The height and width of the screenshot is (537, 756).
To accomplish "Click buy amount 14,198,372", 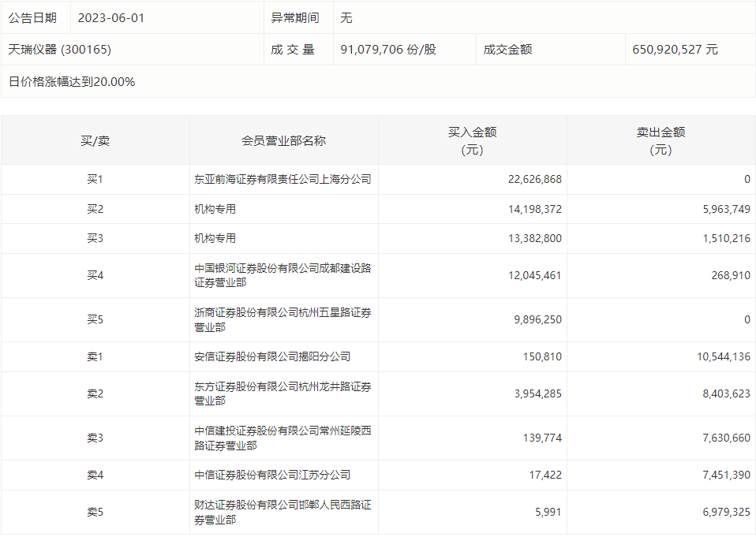I will coord(535,209).
